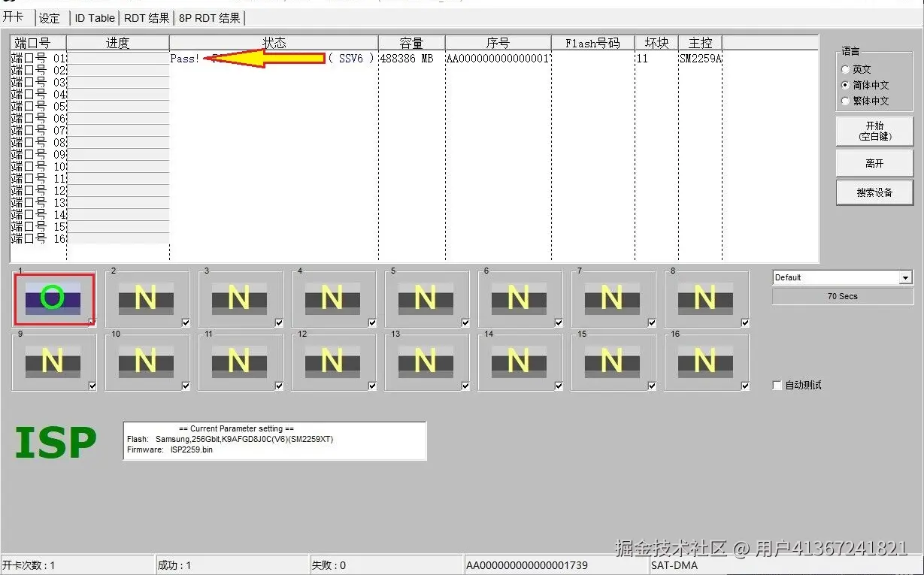Click port 12 N status icon
The height and width of the screenshot is (575, 924).
point(332,362)
